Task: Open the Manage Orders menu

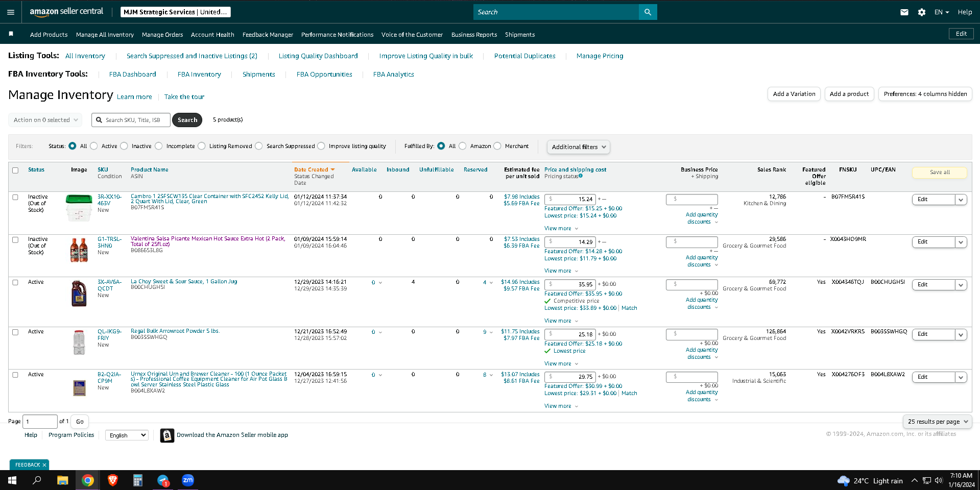Action: point(162,35)
